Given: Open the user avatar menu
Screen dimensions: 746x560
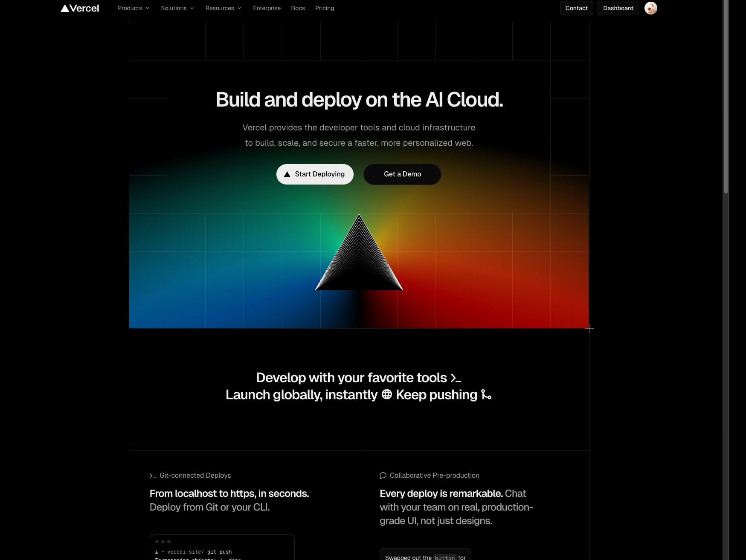Looking at the screenshot, I should (650, 8).
